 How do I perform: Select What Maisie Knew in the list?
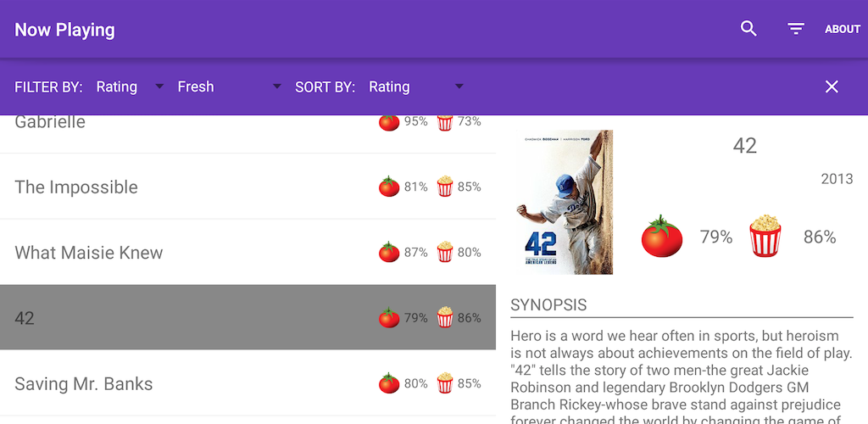[89, 252]
